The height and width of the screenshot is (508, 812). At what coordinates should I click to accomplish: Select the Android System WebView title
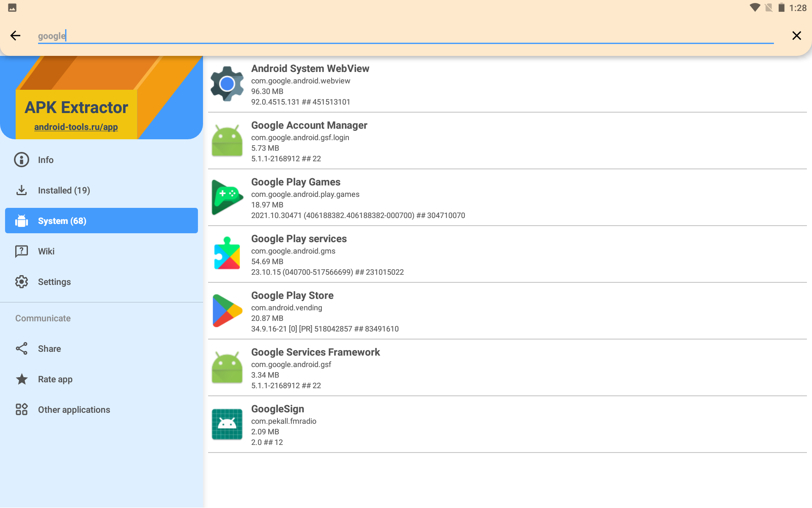(x=310, y=69)
